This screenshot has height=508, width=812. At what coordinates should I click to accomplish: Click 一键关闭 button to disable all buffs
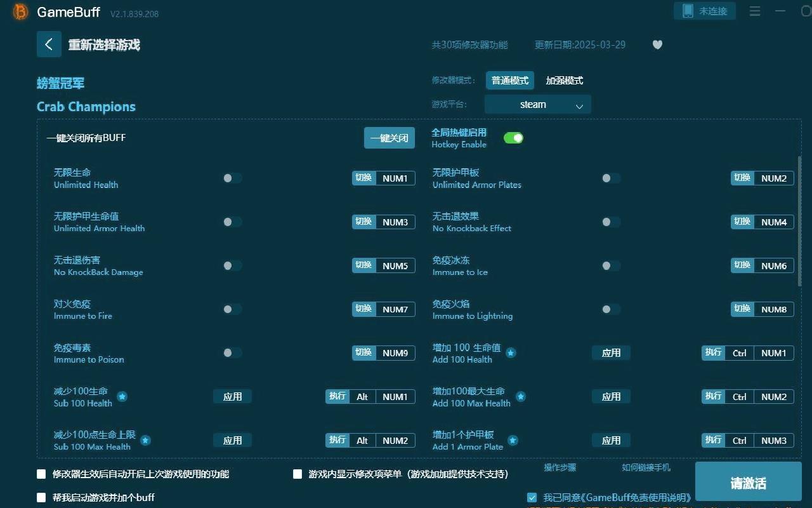pos(390,138)
